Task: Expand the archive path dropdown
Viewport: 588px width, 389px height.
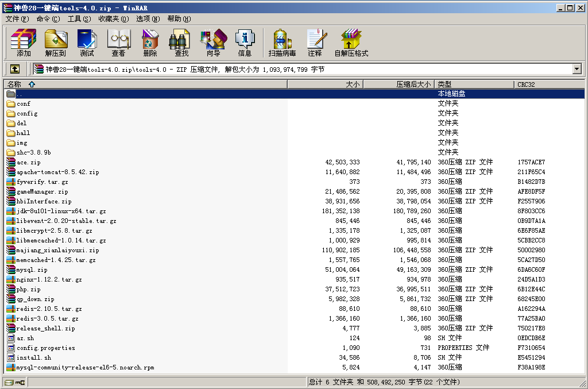Action: click(x=577, y=69)
